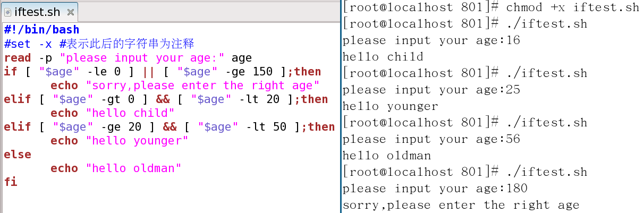Image resolution: width=644 pixels, height=213 pixels.
Task: Click the #set -x comment line
Action: (x=99, y=44)
